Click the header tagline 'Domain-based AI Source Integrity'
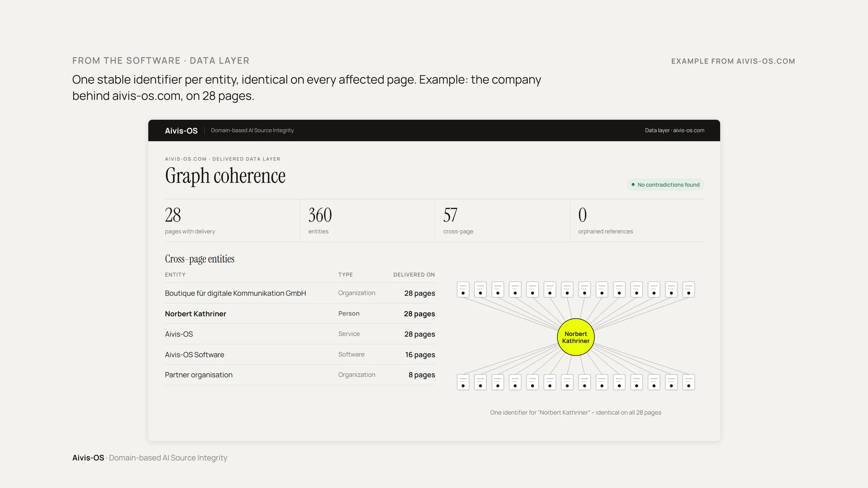The height and width of the screenshot is (488, 868). (x=252, y=131)
